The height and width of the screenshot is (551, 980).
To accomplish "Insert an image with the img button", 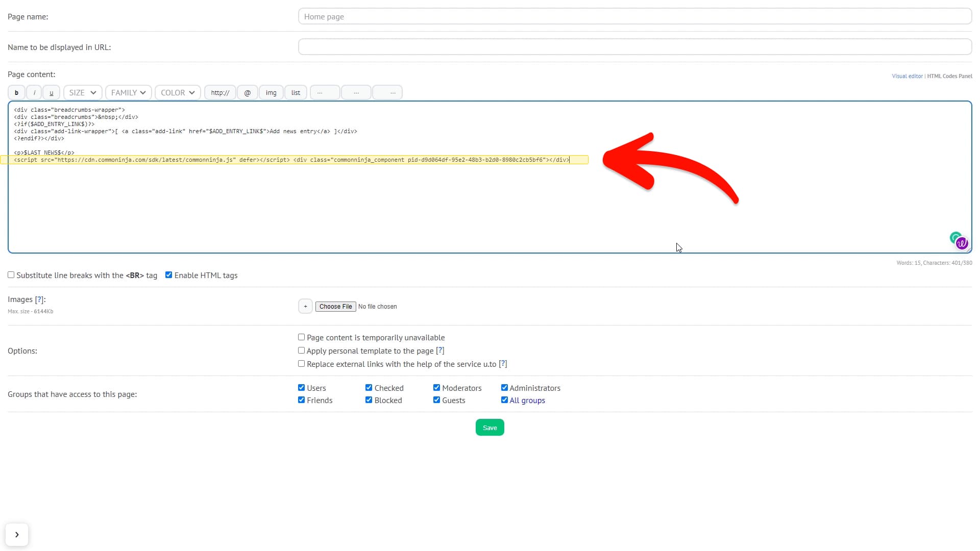I will [271, 93].
